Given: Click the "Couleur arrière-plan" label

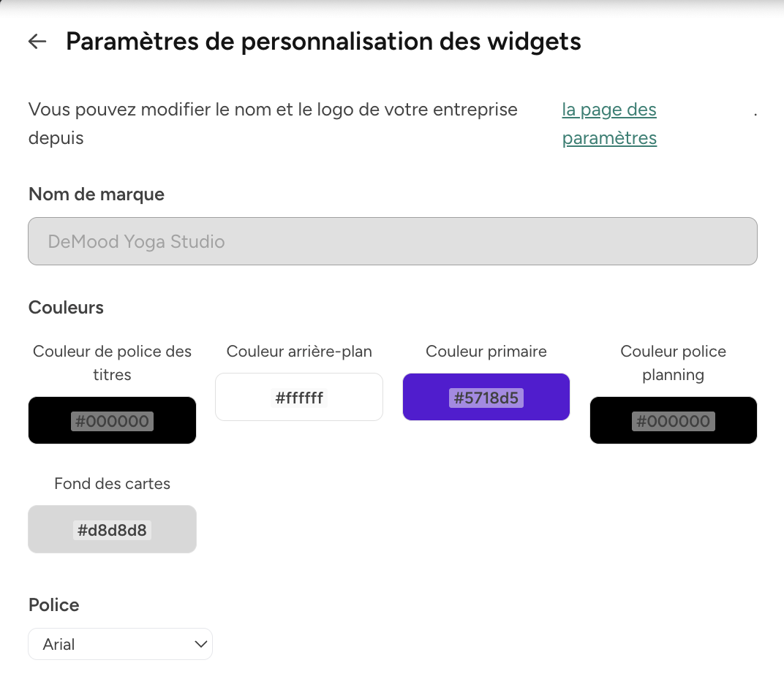Looking at the screenshot, I should coord(299,352).
